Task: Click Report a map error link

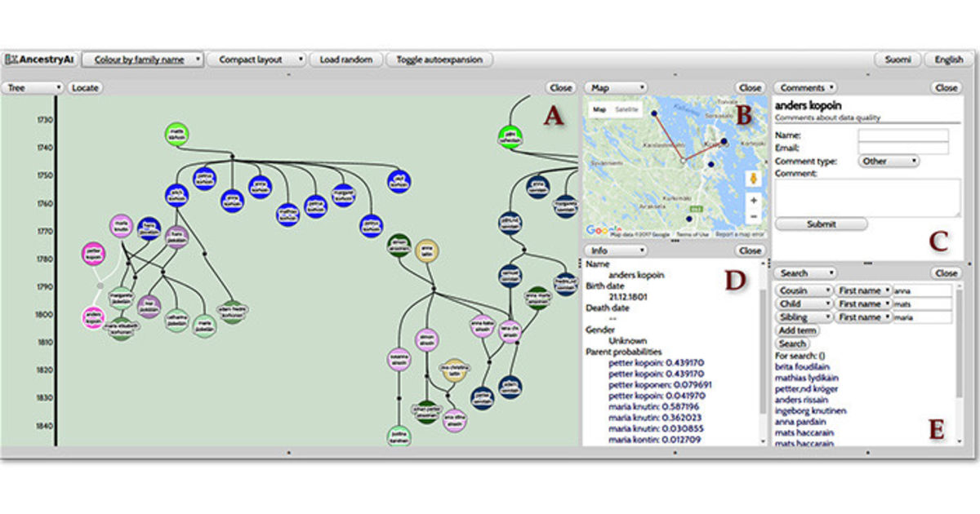Action: (x=739, y=234)
